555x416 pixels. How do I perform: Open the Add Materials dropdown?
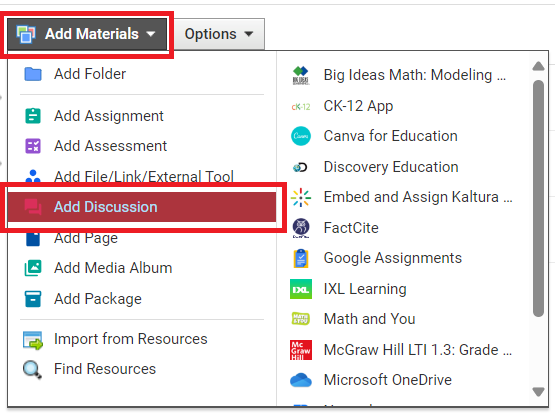87,34
